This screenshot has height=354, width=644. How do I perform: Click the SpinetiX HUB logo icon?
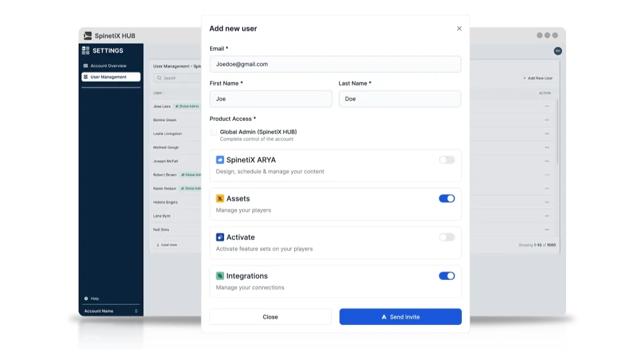88,36
